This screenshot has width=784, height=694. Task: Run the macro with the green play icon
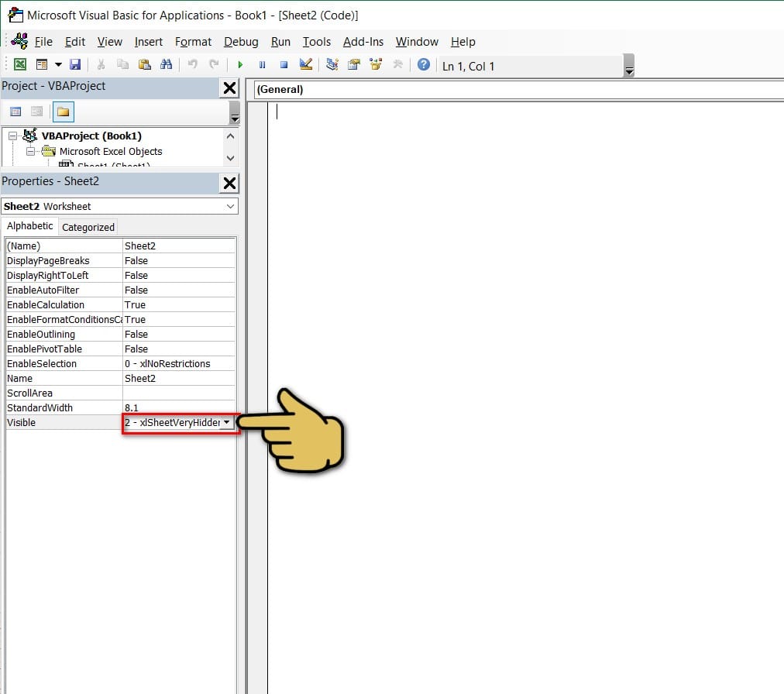pos(240,65)
